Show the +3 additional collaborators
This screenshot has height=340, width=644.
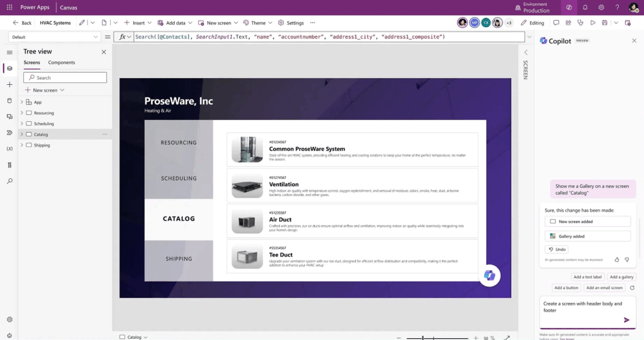509,23
